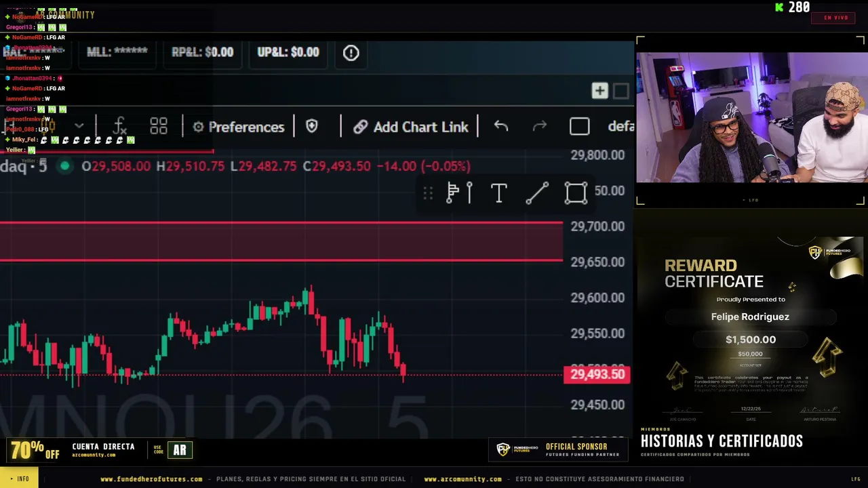Click the 29,800.00 price axis label
The image size is (868, 488).
click(x=597, y=155)
